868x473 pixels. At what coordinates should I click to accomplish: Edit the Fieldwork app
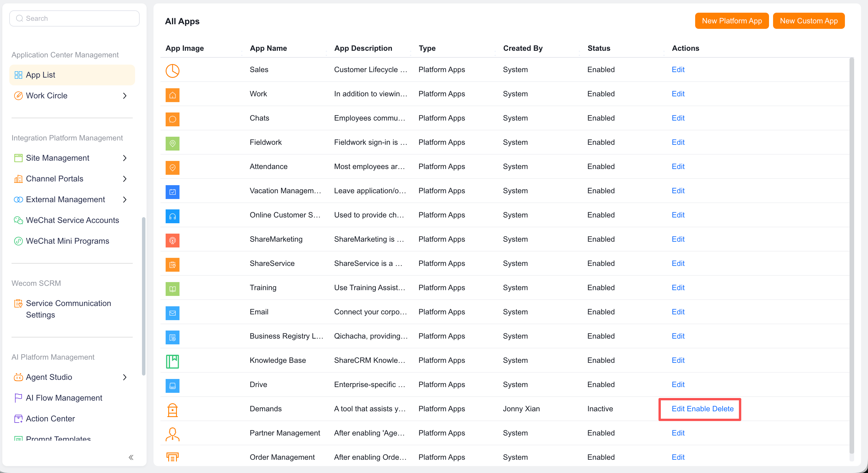click(678, 142)
